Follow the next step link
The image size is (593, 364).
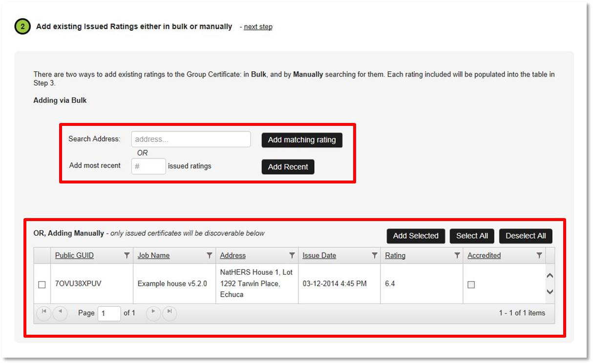point(258,27)
